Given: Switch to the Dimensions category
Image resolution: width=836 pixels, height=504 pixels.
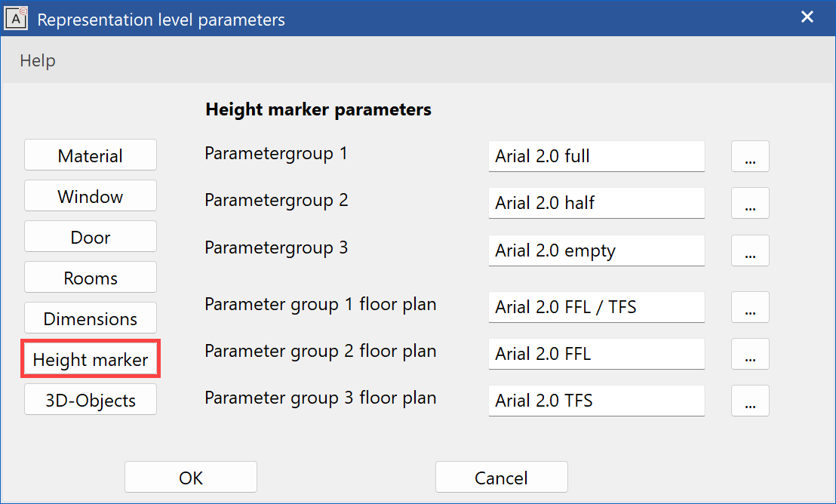Looking at the screenshot, I should coord(90,318).
